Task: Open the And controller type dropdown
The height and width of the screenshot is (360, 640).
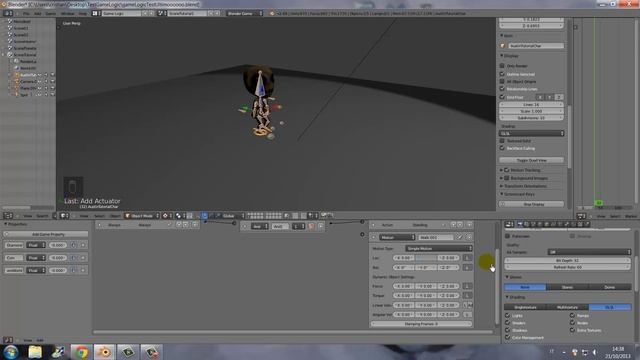Action: (x=260, y=226)
